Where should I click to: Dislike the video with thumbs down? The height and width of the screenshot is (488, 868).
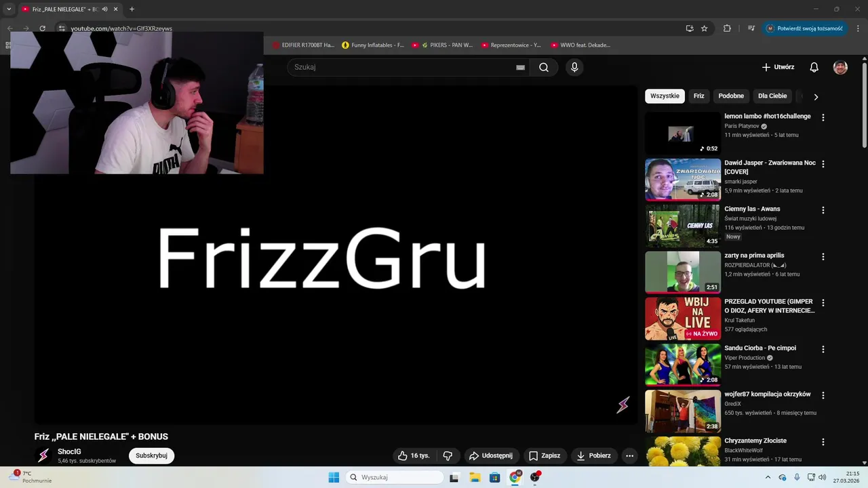[448, 455]
